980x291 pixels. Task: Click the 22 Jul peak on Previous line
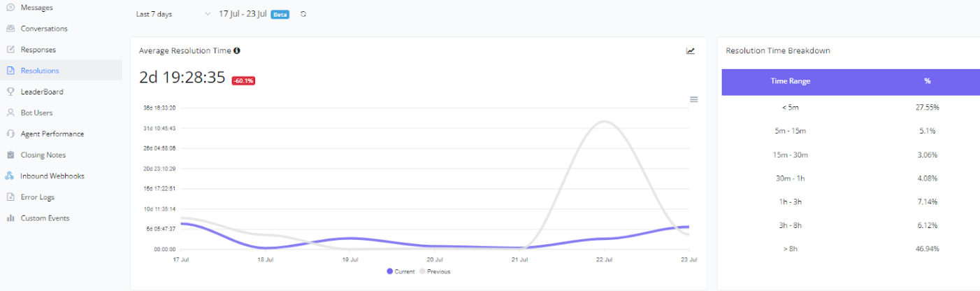[603, 122]
